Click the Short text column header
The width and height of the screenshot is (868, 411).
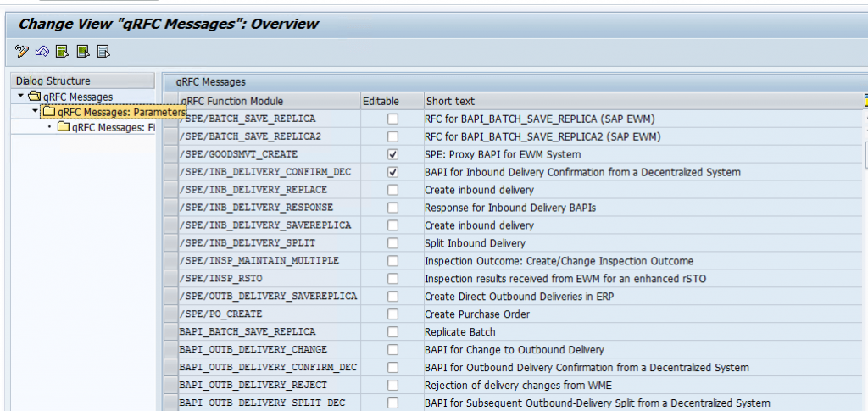(x=643, y=101)
